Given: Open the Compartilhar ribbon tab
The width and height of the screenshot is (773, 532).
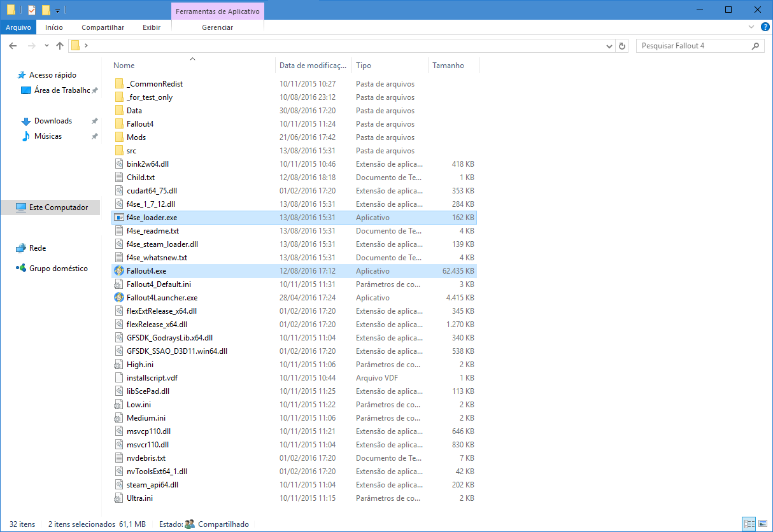Looking at the screenshot, I should (x=103, y=27).
